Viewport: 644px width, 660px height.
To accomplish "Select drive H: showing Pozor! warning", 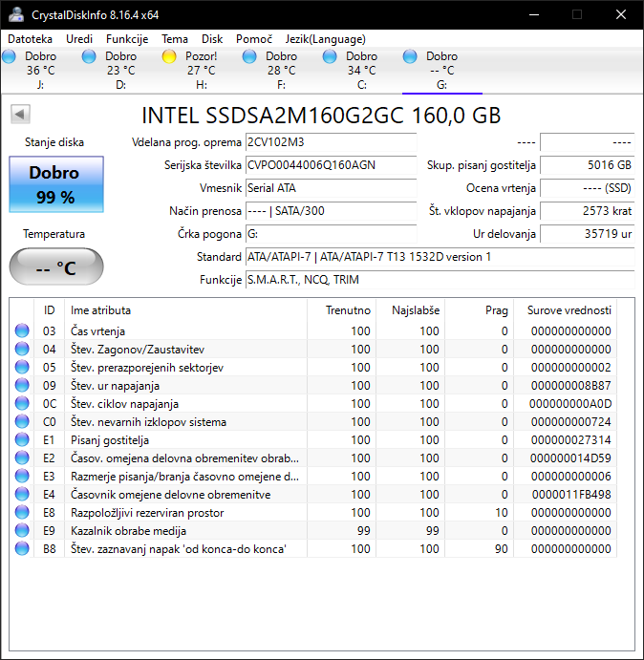I will point(202,71).
